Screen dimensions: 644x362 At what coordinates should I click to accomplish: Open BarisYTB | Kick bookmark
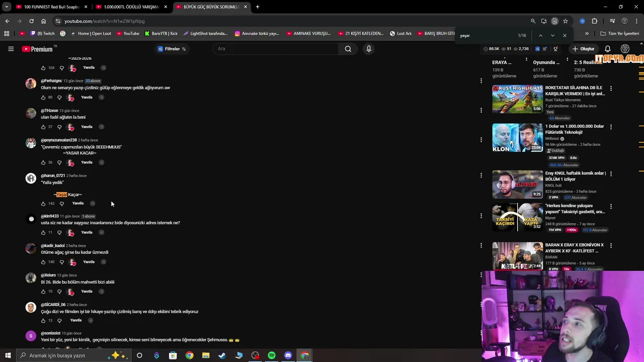pos(160,34)
